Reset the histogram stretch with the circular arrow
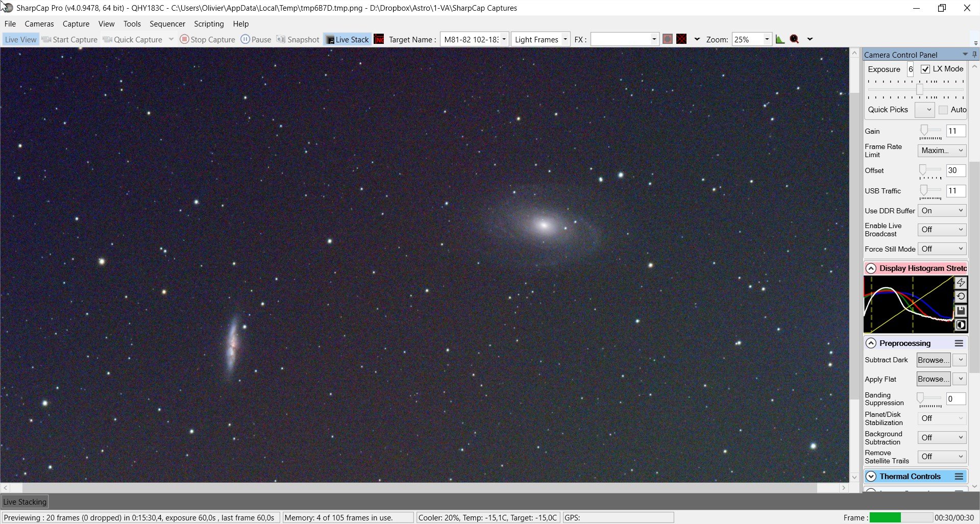 961,296
